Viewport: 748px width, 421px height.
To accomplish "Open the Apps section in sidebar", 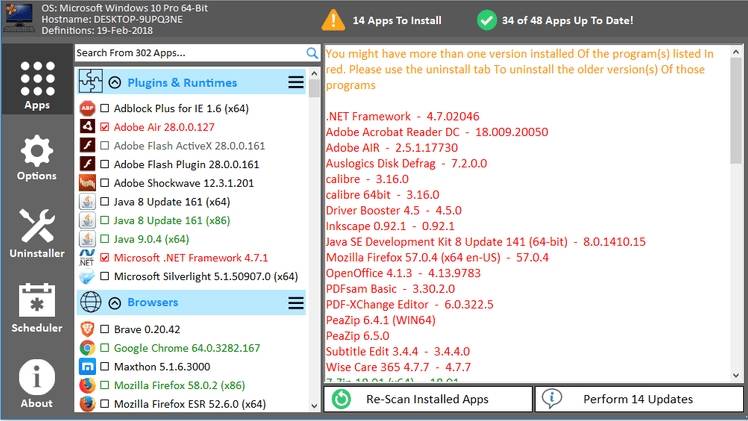I will [37, 80].
